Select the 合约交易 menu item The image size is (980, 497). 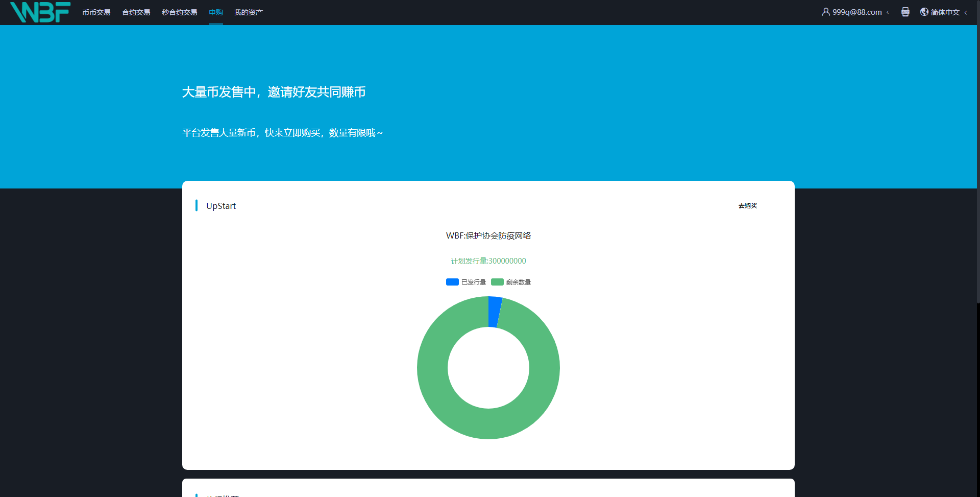[x=135, y=12]
